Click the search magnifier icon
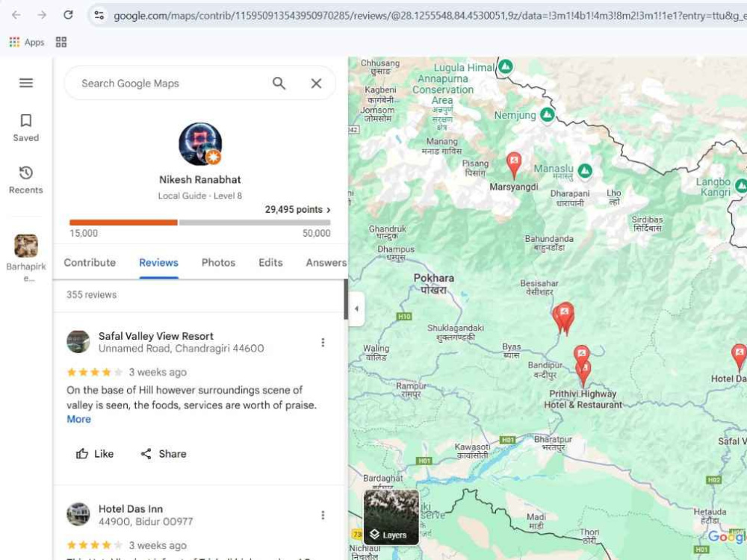Viewport: 747px width, 560px height. (279, 84)
